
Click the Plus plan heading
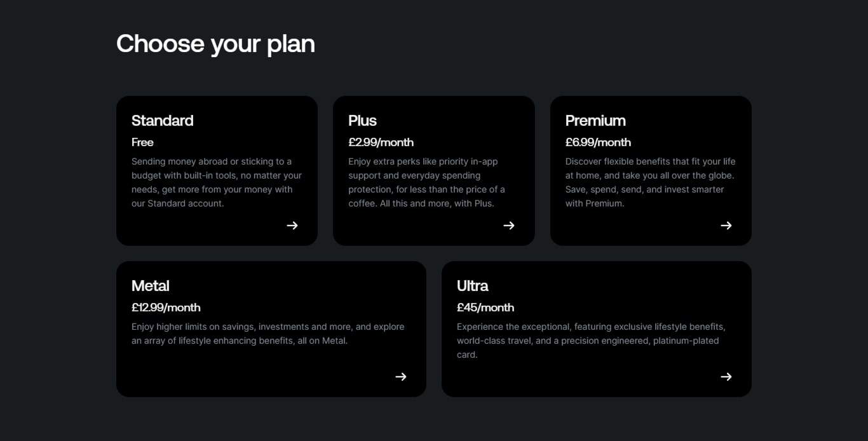362,121
